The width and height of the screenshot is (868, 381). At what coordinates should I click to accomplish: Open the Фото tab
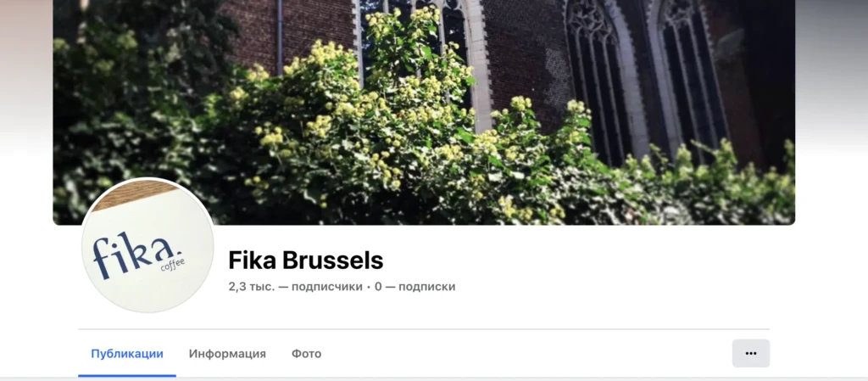(306, 353)
